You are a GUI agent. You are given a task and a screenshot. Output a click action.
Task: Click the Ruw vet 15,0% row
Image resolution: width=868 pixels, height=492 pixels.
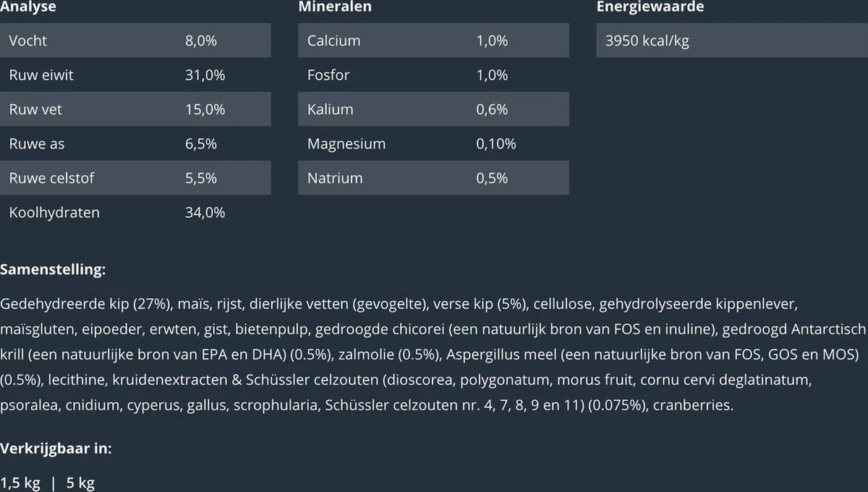[x=135, y=109]
